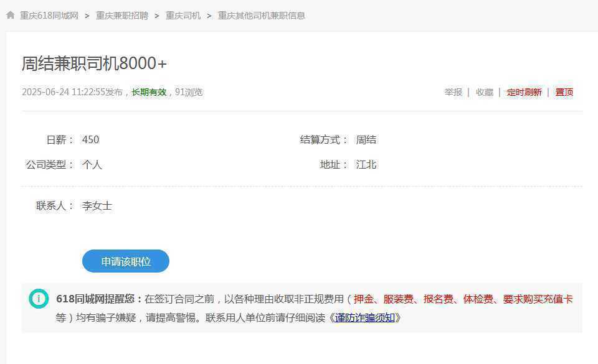Image resolution: width=598 pixels, height=364 pixels.
Task: Open the 谨防诈骗须知 link
Action: tap(364, 317)
